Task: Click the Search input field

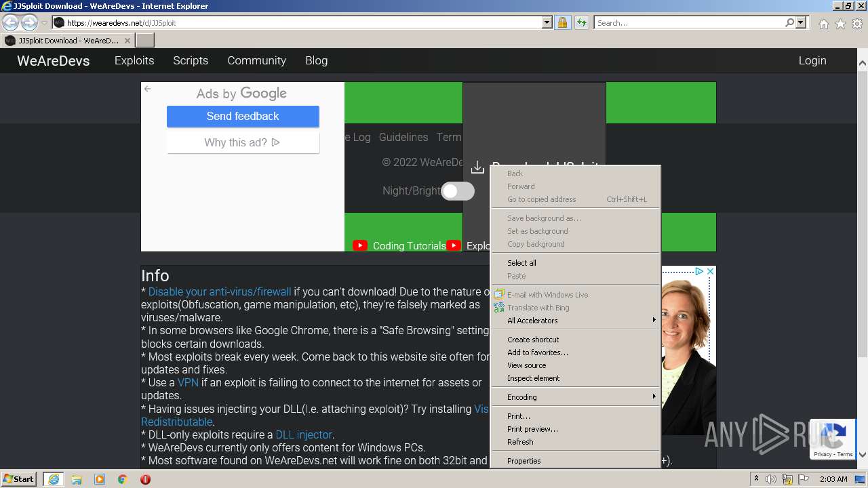Action: [x=689, y=22]
